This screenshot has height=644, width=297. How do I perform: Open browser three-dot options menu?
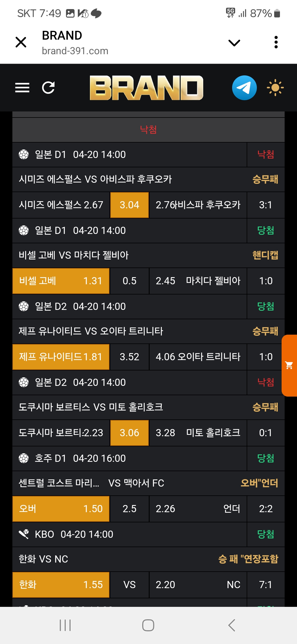coord(276,42)
